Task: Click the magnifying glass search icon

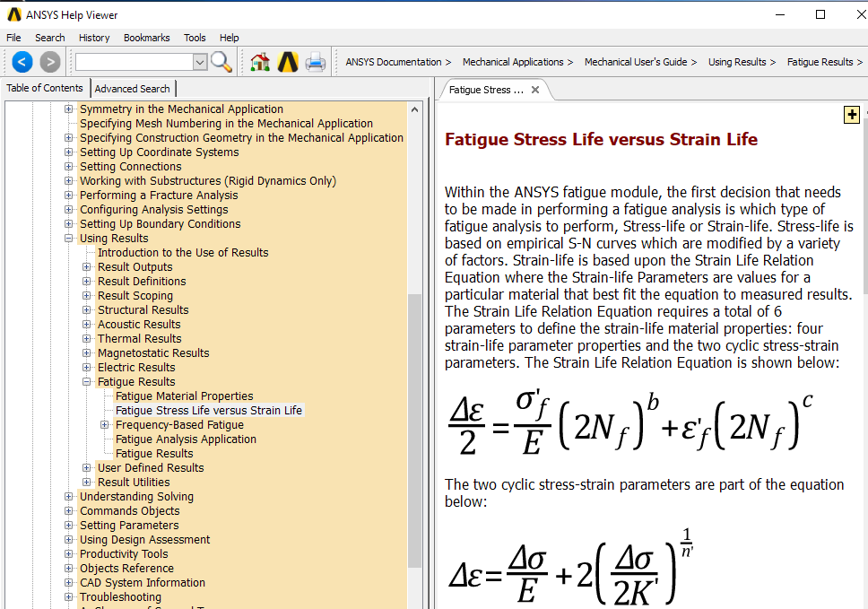Action: (x=221, y=62)
